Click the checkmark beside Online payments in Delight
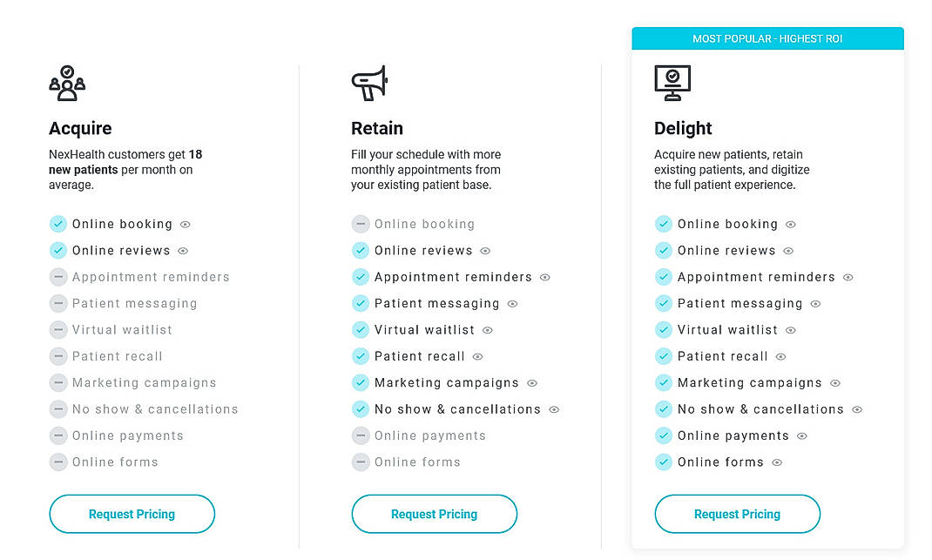This screenshot has width=932, height=560. coord(663,435)
